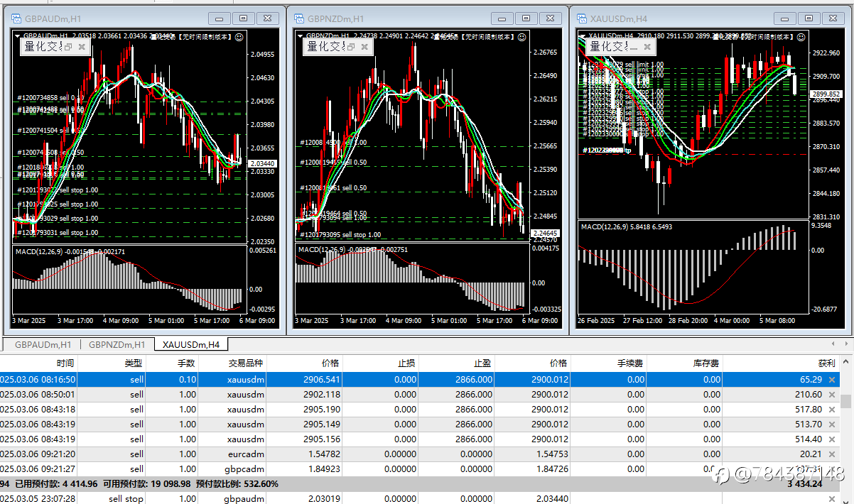The height and width of the screenshot is (504, 854).
Task: Select the XAUUSDm,H4 bottom tab
Action: pyautogui.click(x=191, y=345)
